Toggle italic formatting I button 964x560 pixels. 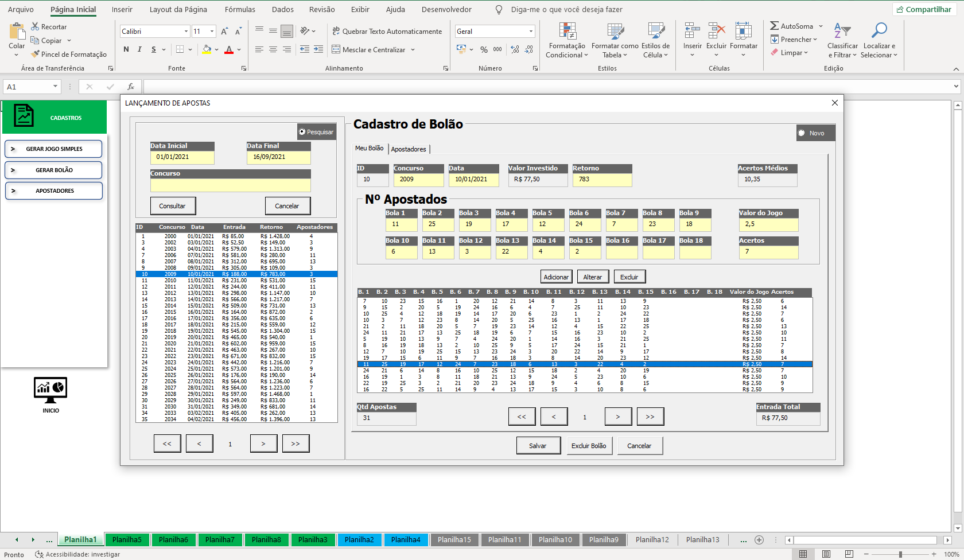tap(139, 49)
